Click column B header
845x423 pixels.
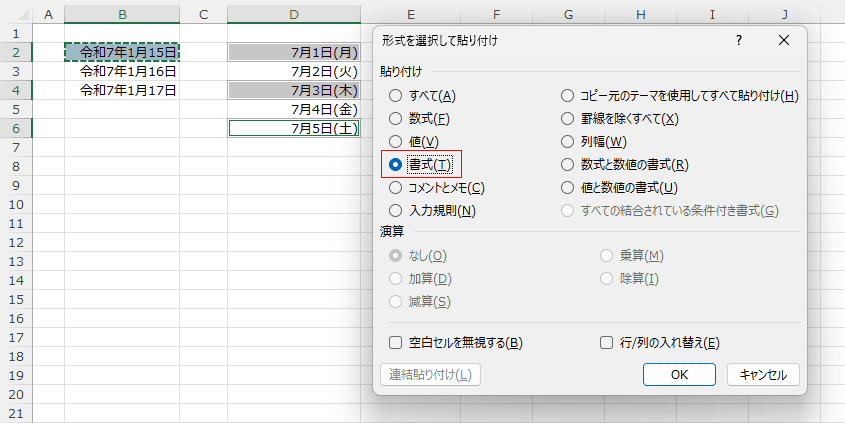tap(122, 14)
